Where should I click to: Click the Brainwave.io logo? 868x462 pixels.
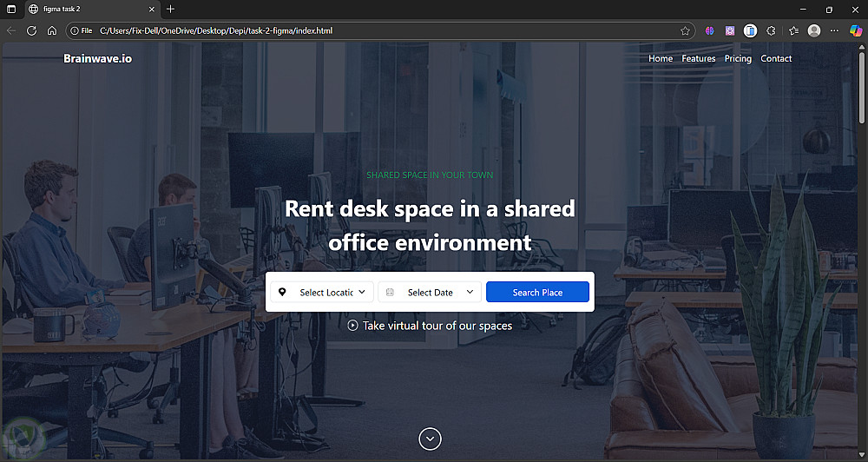point(97,59)
